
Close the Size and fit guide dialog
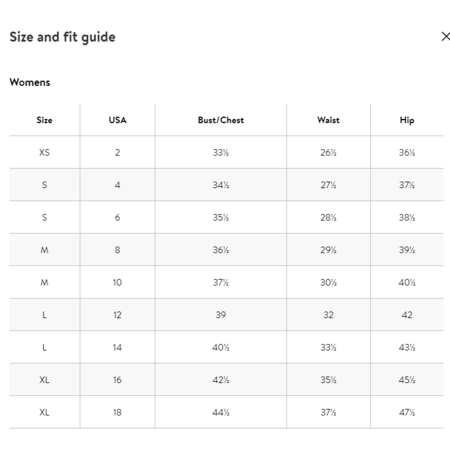[x=446, y=36]
